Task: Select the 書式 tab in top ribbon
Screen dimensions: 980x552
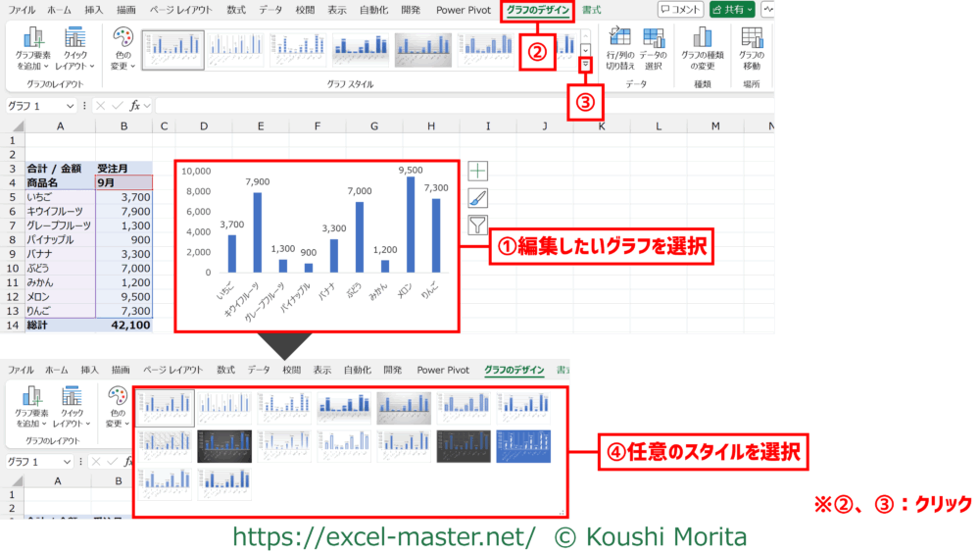Action: [592, 10]
